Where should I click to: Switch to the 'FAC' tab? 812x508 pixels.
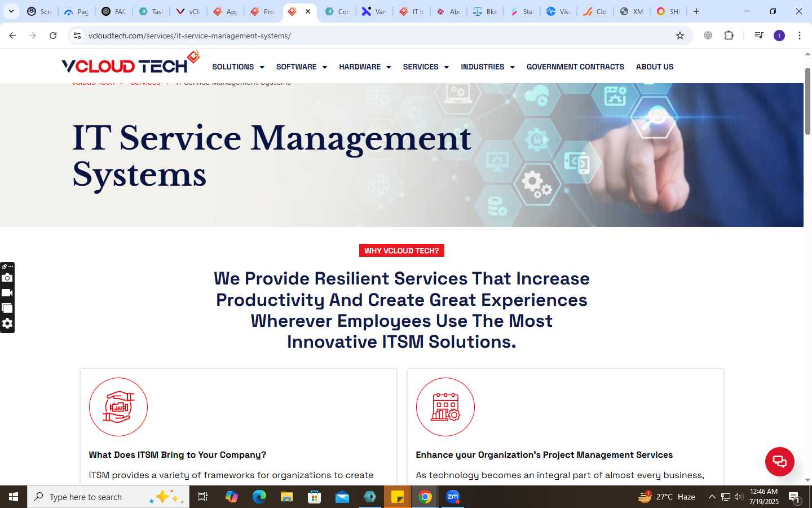click(x=113, y=11)
